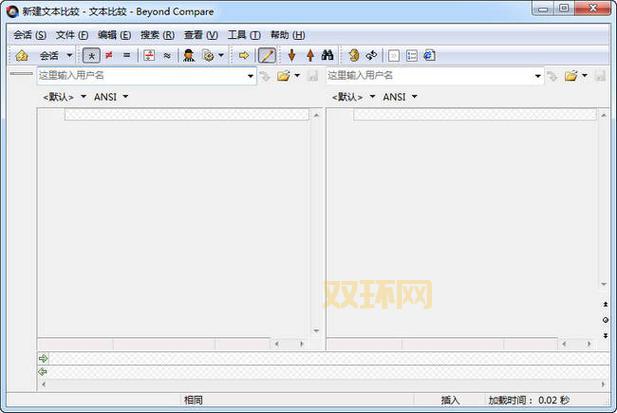Expand the left path history dropdown arrow
Image resolution: width=617 pixels, height=413 pixels.
pyautogui.click(x=251, y=76)
